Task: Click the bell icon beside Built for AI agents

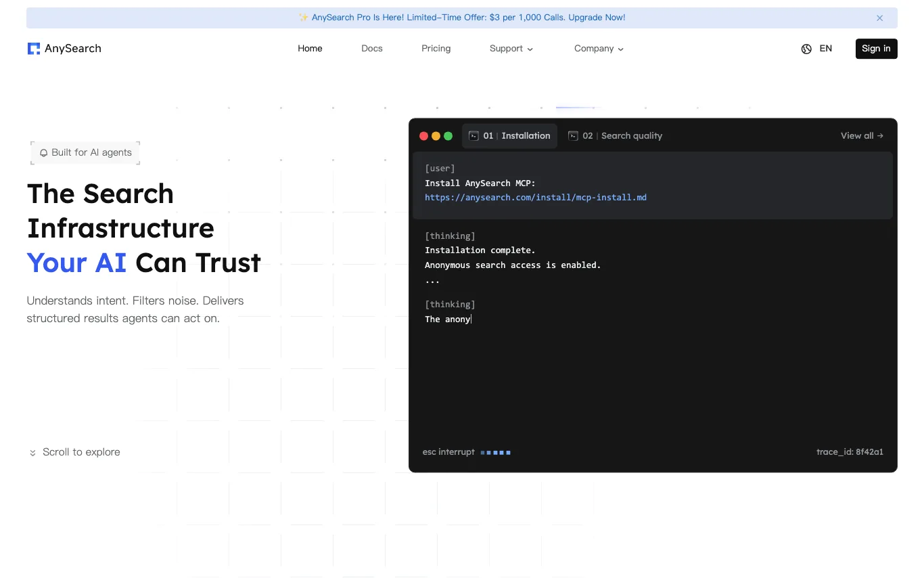Action: [x=44, y=153]
